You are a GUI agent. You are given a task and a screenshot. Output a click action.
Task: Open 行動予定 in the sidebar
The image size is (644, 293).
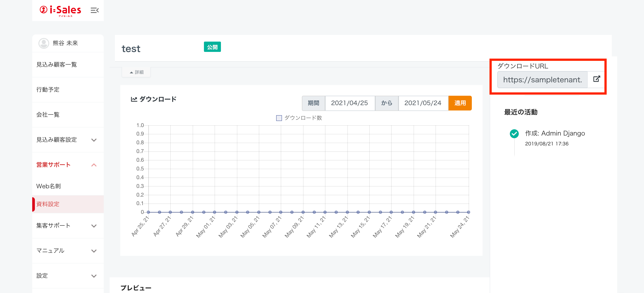48,90
